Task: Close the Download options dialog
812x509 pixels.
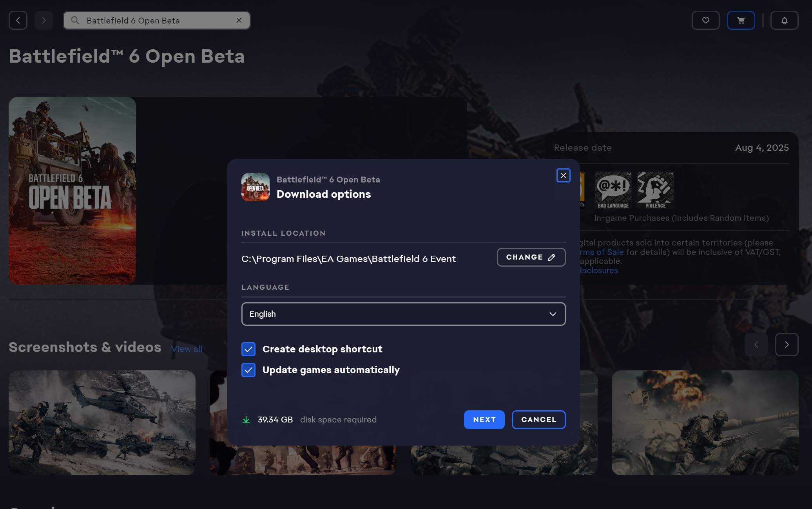Action: 563,175
